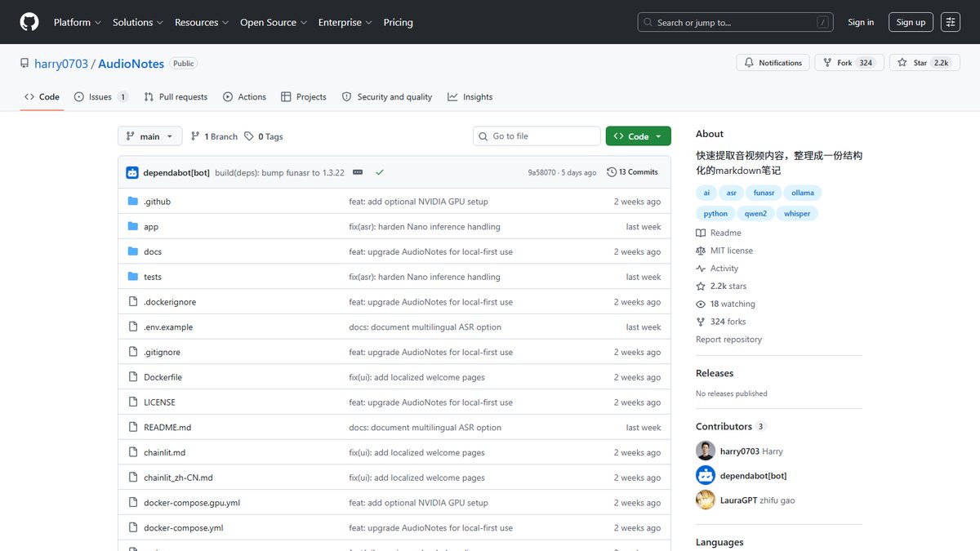Click the clock icon in 13 Commits
The height and width of the screenshot is (551, 980).
tap(612, 172)
